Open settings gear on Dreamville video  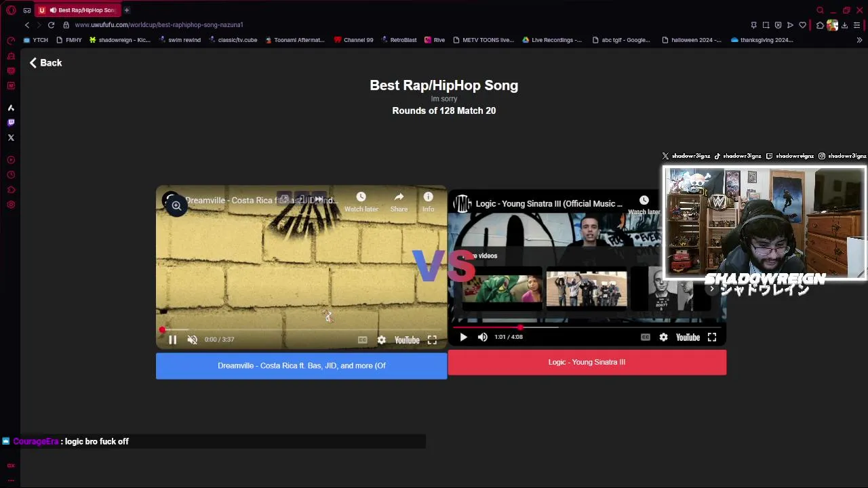pyautogui.click(x=381, y=340)
